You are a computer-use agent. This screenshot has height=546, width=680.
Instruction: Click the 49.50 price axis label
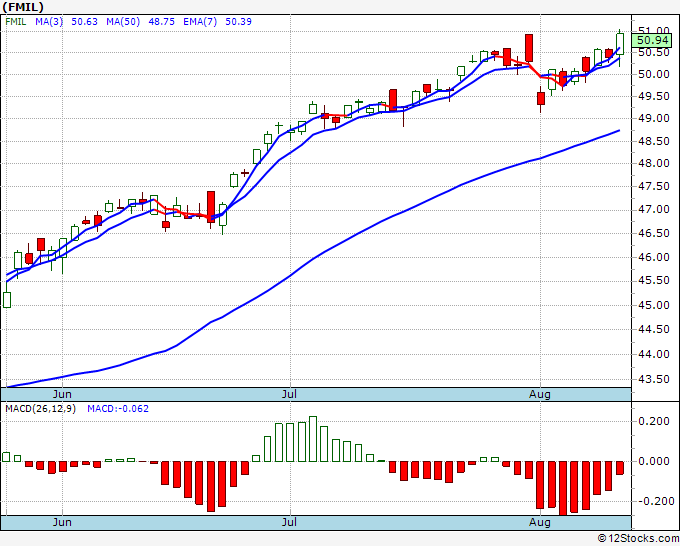click(x=654, y=96)
